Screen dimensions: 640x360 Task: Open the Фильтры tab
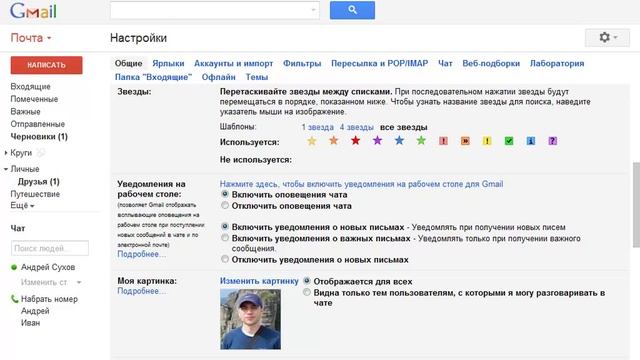(302, 63)
